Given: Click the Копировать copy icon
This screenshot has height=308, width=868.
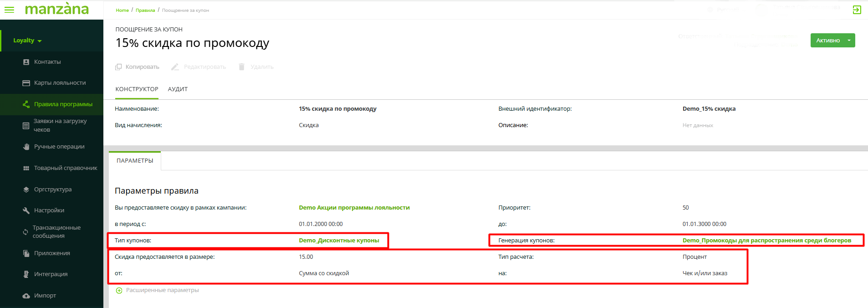Looking at the screenshot, I should 118,67.
